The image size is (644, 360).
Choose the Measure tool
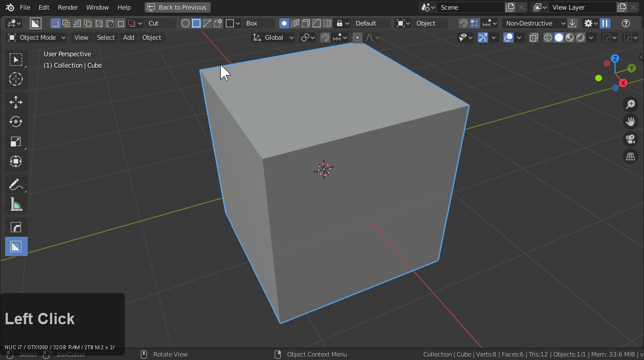pos(16,204)
